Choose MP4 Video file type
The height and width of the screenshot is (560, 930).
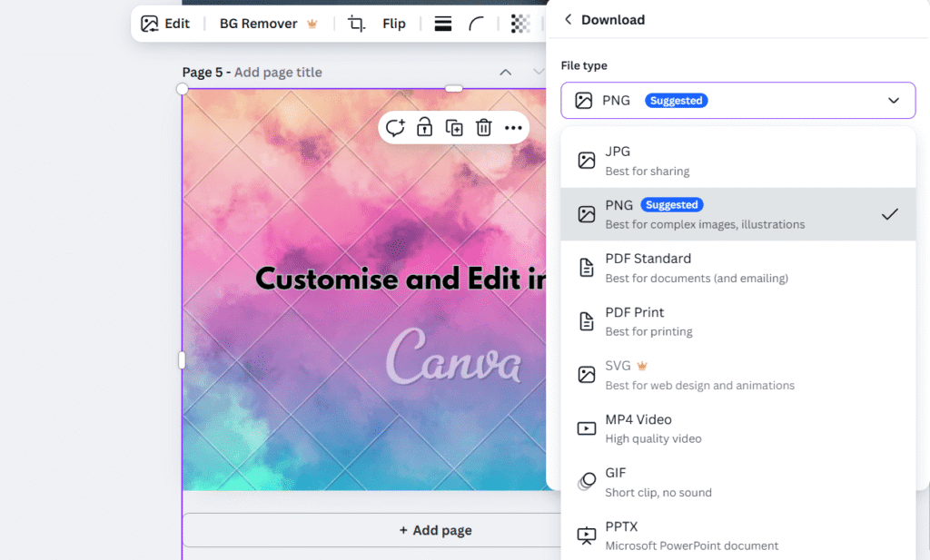point(737,428)
